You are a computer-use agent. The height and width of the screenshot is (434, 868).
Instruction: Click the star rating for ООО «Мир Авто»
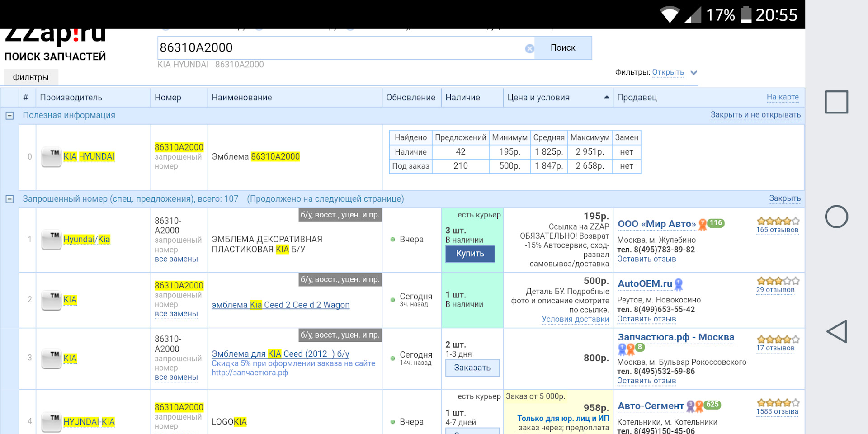[x=778, y=221]
